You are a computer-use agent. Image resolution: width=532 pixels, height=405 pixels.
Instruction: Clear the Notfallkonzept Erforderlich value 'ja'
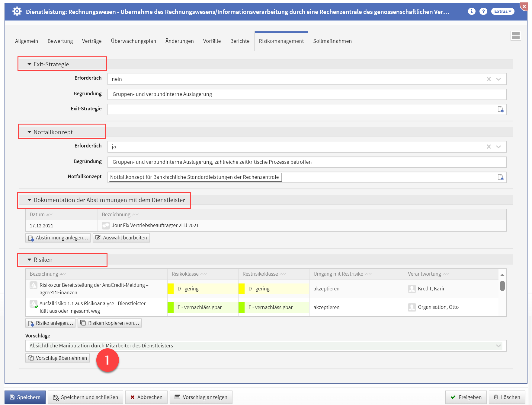(489, 147)
